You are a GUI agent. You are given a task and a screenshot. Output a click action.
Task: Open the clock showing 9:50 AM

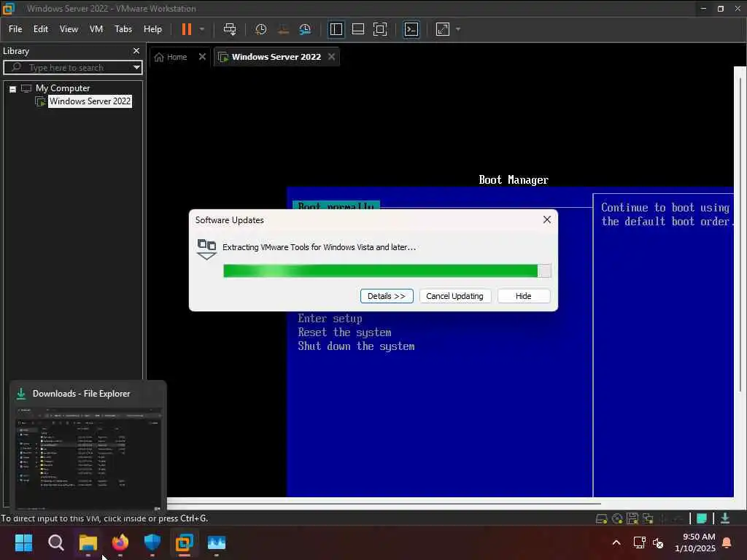coord(694,542)
